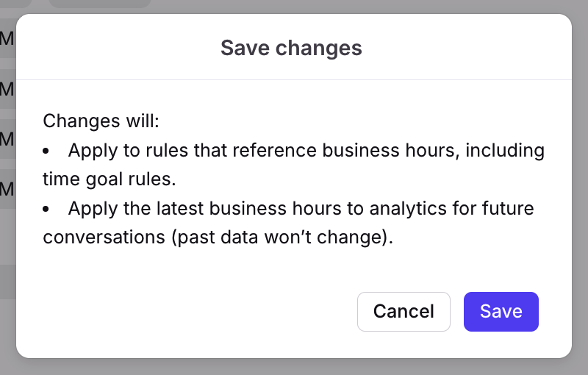Screen dimensions: 588x375
Task: Click the "past data won't change" text line
Action: point(218,238)
